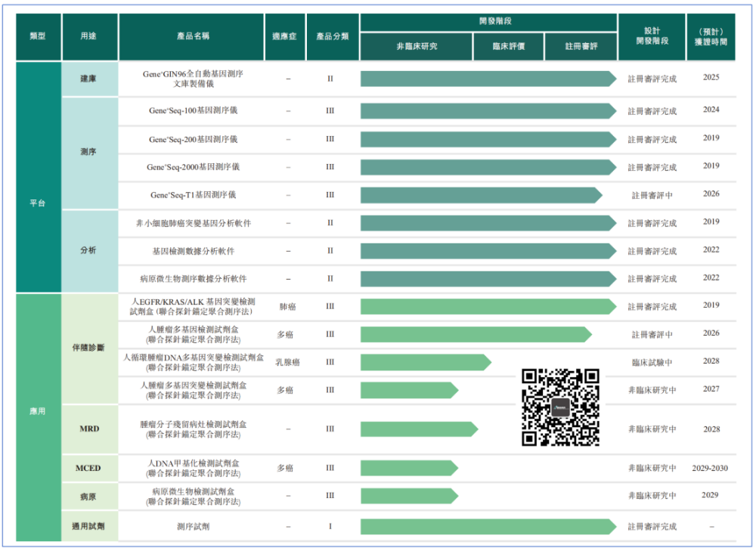This screenshot has width=756, height=548.
Task: Click the QR code image
Action: tap(561, 407)
